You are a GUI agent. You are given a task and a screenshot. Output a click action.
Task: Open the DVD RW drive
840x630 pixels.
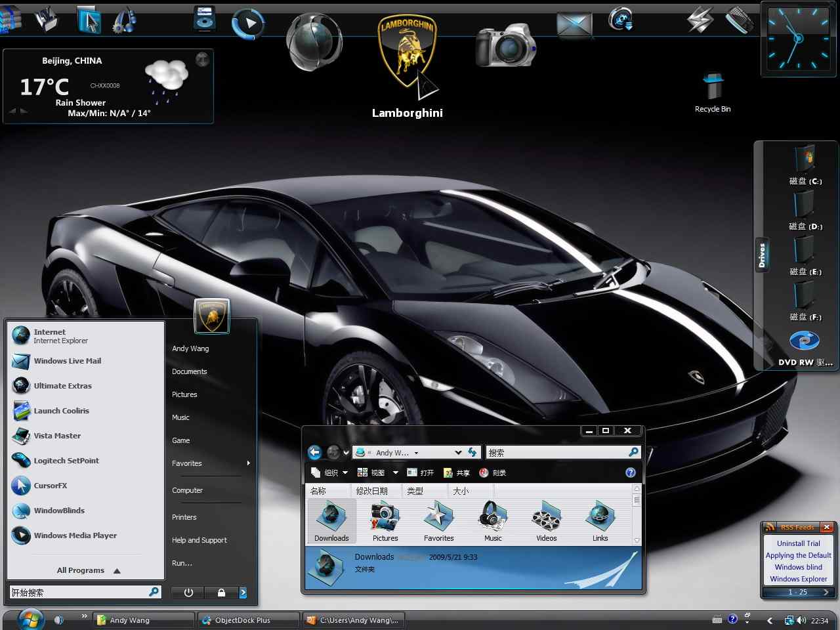[x=805, y=348]
